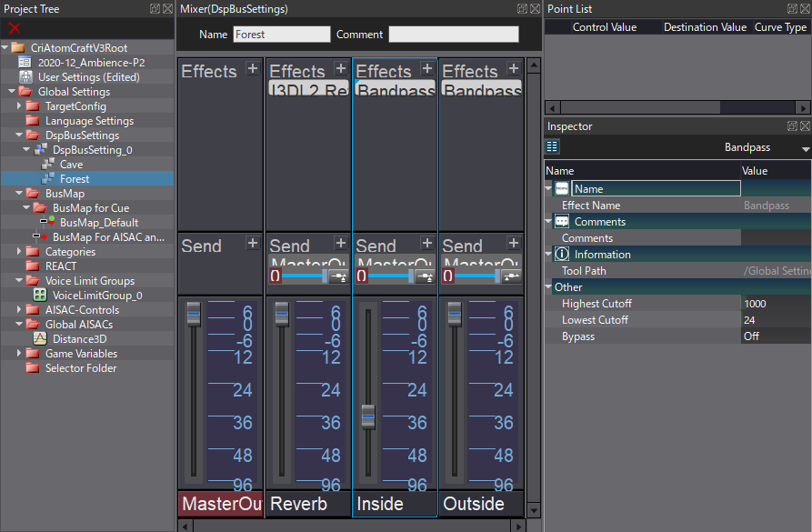Add a send to the Inside bus

427,243
